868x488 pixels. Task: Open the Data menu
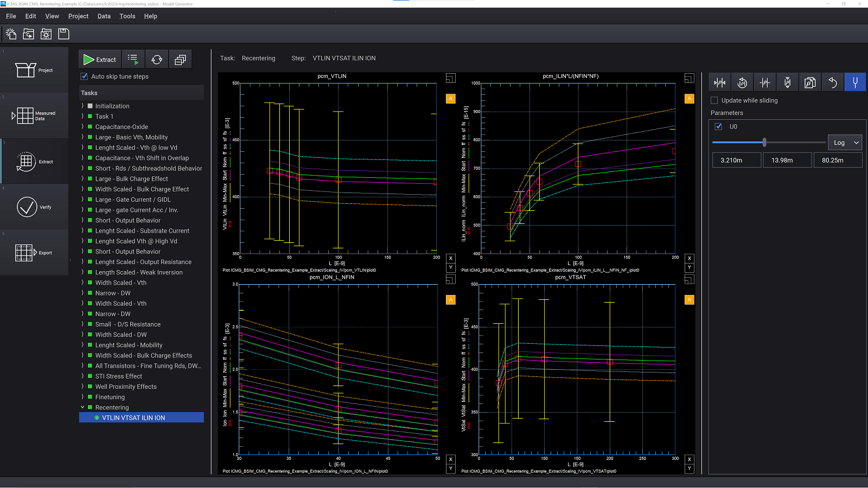[104, 16]
